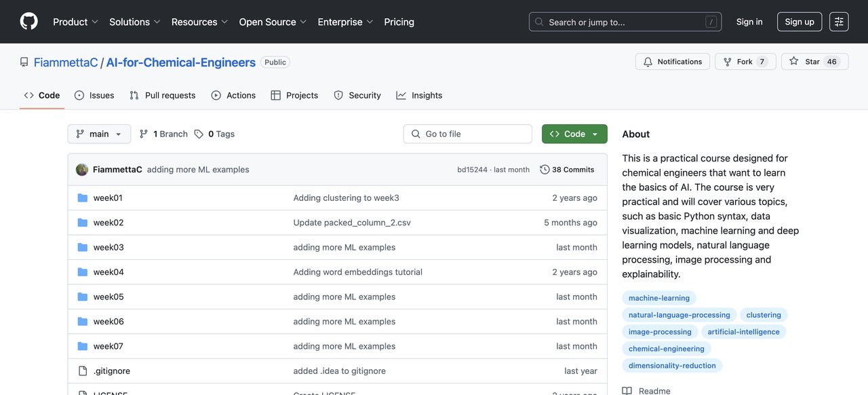Open the FiammettaC owner profile link
The width and height of the screenshot is (868, 395).
click(66, 62)
